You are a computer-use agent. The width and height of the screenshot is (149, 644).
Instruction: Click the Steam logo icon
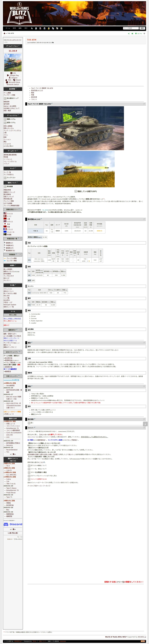pos(14,80)
